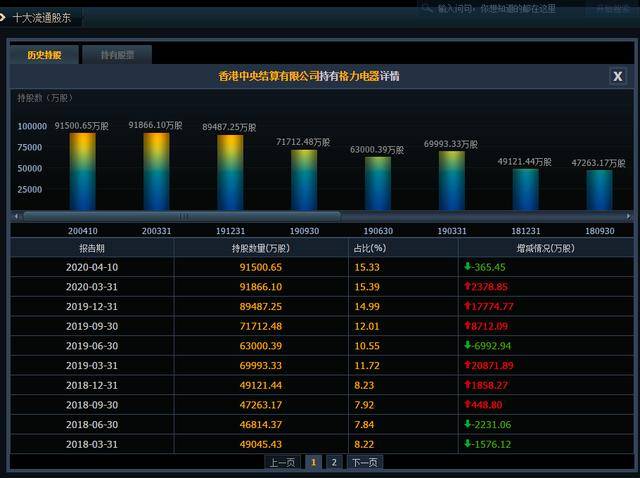Select page 1 in the pagination
Image resolution: width=640 pixels, height=478 pixels.
(313, 462)
